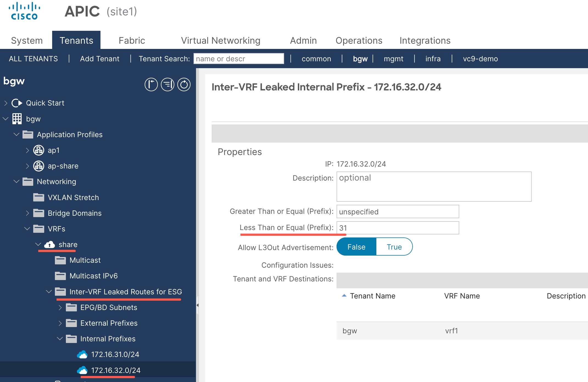Screen dimensions: 588x382
Task: Click the EPG/BD Subnets folder icon
Action: click(x=71, y=307)
